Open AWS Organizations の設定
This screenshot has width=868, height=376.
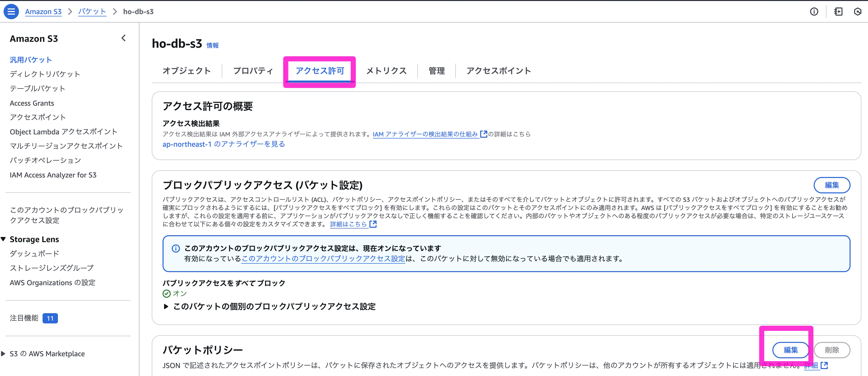(x=53, y=283)
